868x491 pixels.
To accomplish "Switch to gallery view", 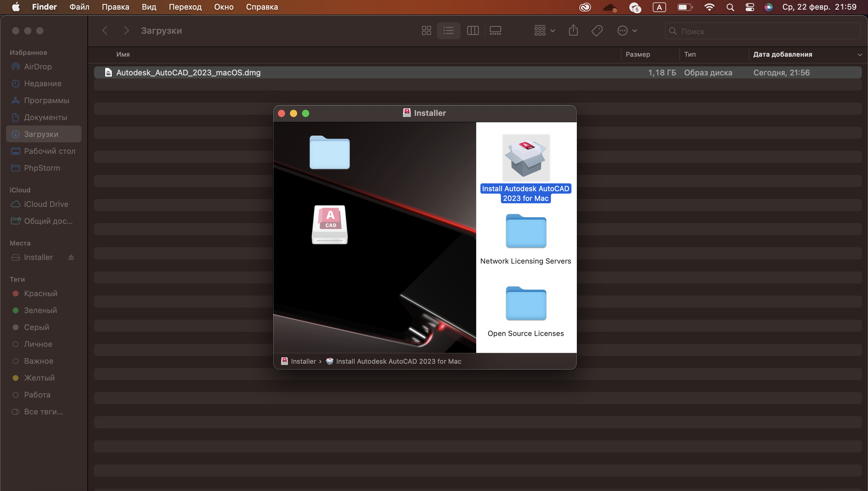I will click(495, 31).
